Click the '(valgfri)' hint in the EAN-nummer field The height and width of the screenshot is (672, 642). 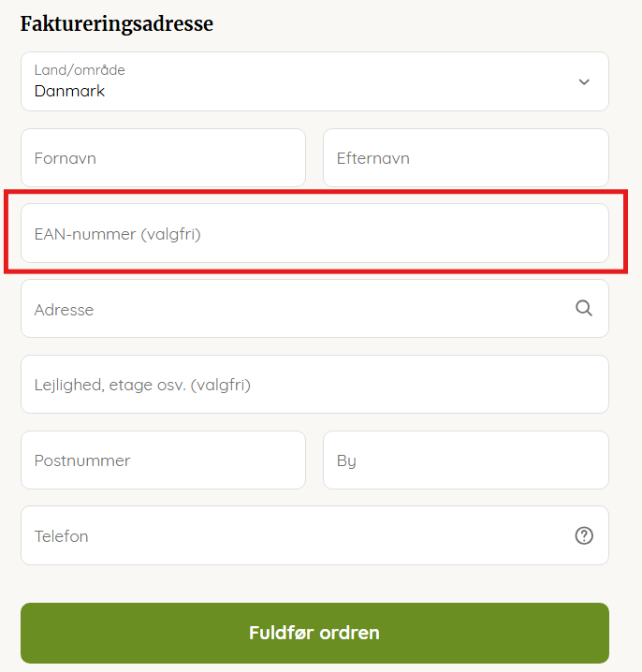171,234
